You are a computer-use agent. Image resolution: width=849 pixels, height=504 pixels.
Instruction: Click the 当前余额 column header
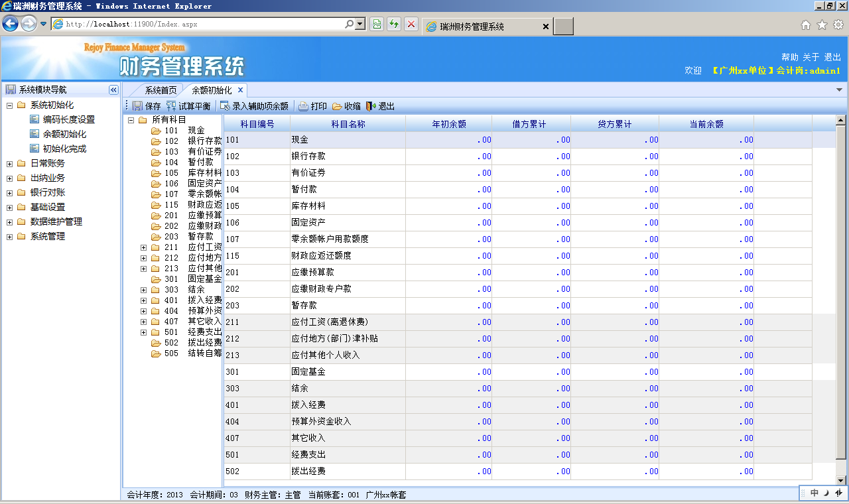tap(706, 123)
